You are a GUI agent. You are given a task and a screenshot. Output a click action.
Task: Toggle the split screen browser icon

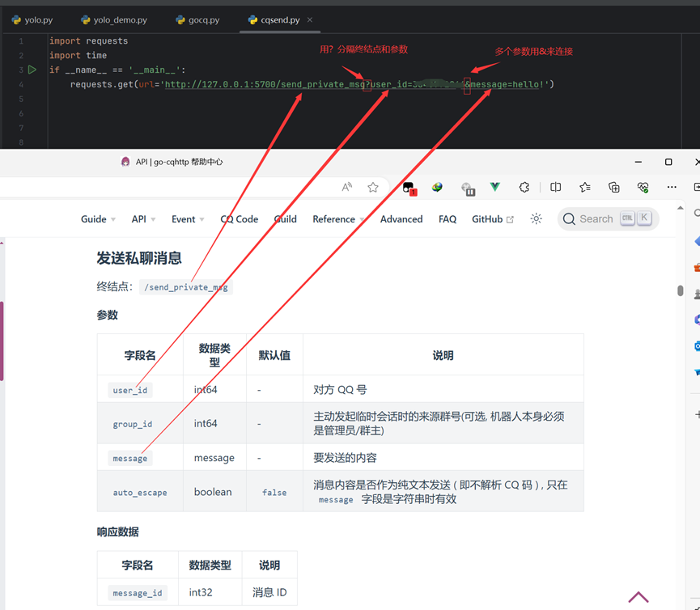555,187
